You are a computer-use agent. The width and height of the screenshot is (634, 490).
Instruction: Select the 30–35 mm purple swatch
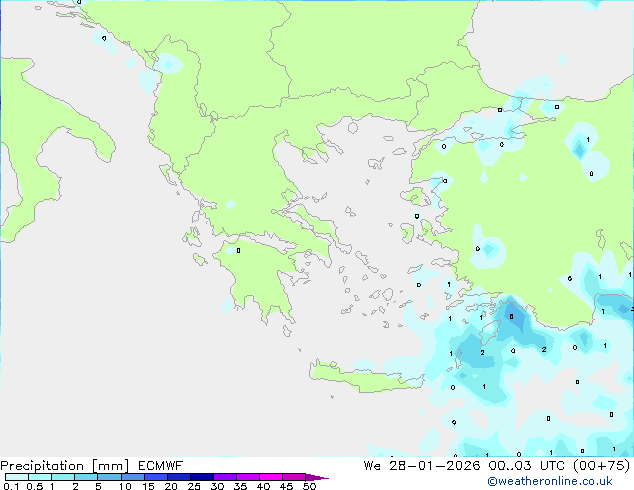point(224,477)
